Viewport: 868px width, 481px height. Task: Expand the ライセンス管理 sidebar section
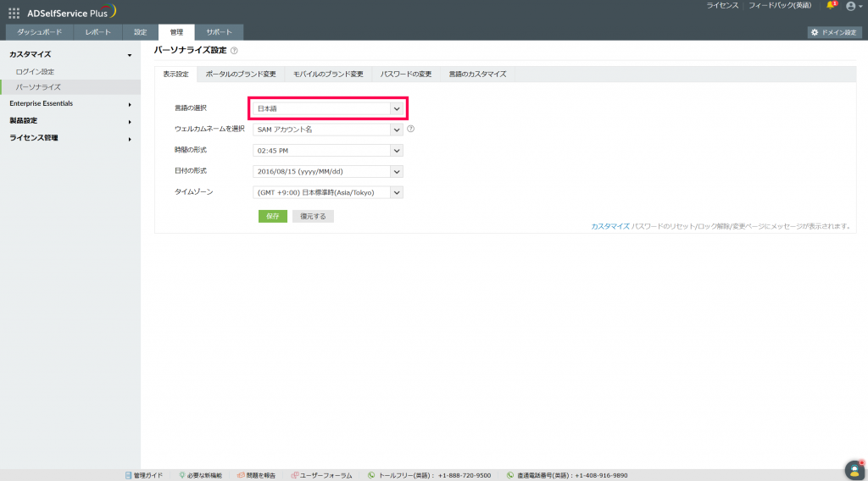[x=70, y=138]
